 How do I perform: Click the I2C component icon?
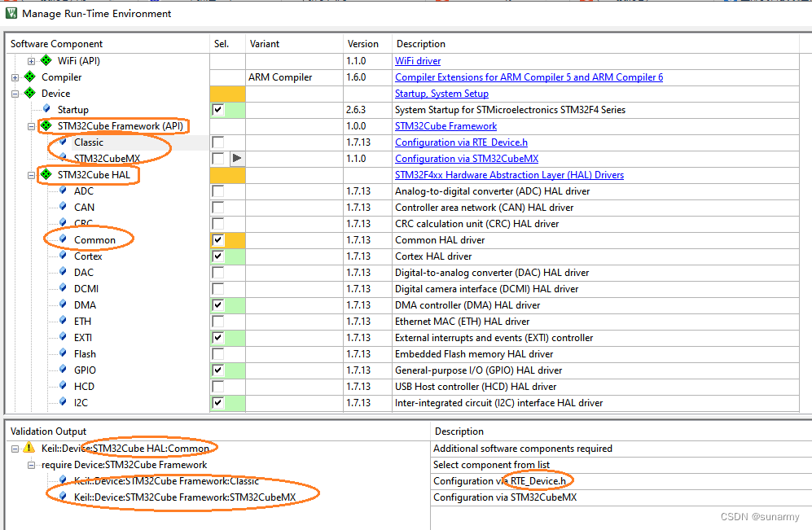tap(63, 401)
